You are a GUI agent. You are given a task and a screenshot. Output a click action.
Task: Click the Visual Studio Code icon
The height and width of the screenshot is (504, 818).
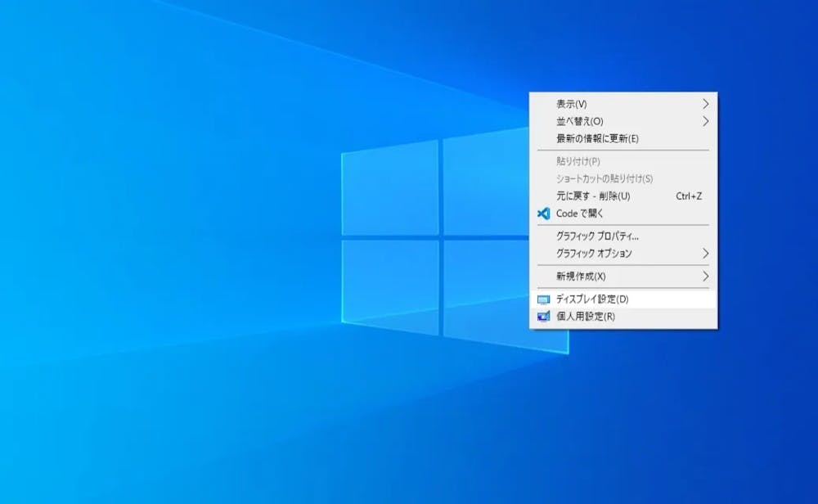[x=544, y=213]
